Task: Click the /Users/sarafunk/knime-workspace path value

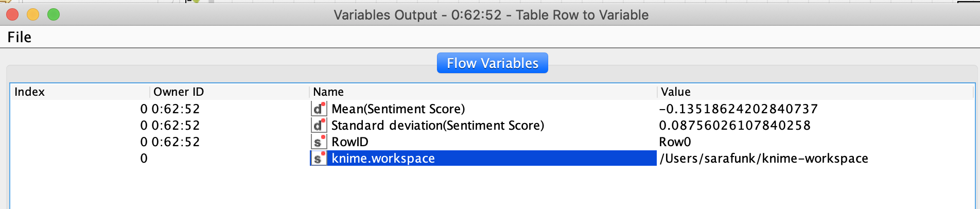Action: (x=764, y=158)
